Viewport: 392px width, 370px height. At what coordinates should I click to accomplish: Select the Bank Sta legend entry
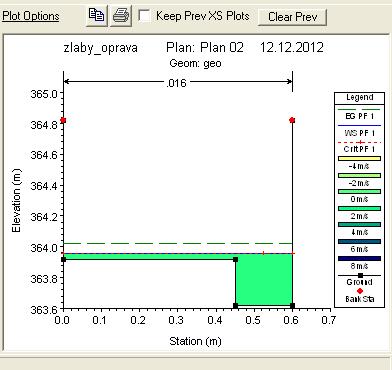[359, 295]
